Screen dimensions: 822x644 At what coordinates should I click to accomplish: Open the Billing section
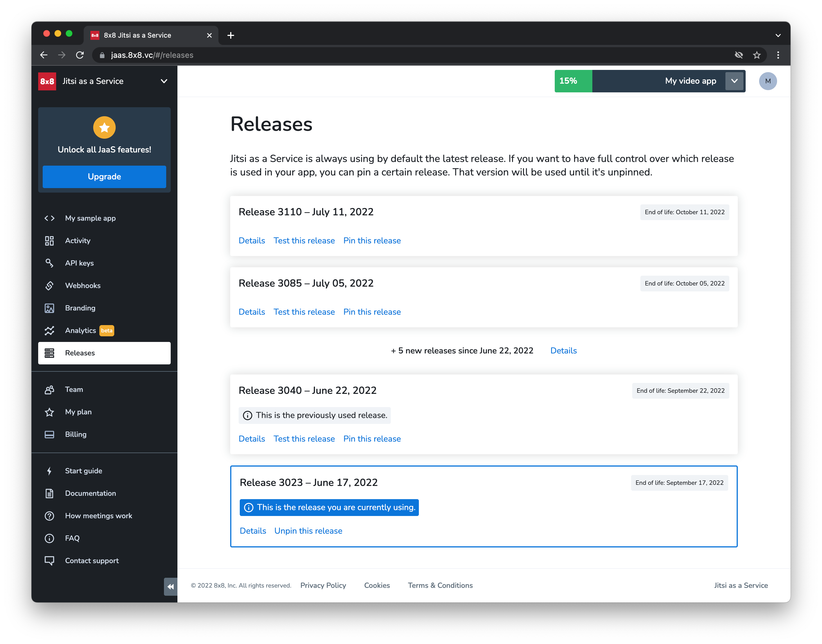pyautogui.click(x=76, y=434)
